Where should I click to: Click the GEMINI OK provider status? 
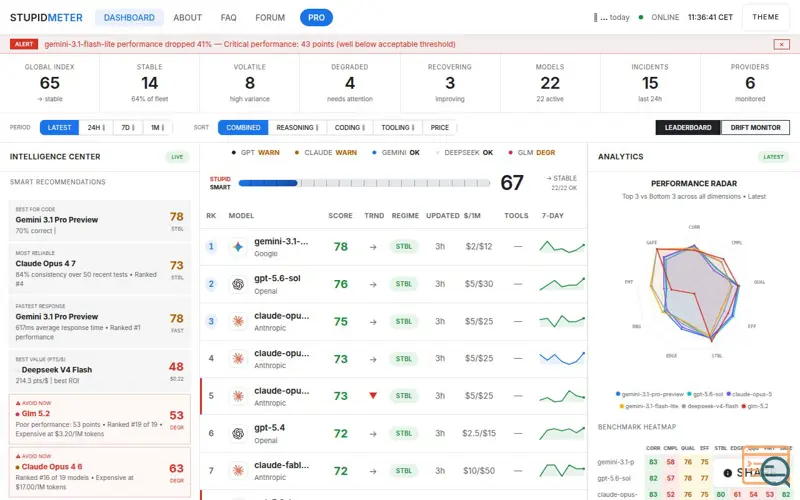[396, 153]
